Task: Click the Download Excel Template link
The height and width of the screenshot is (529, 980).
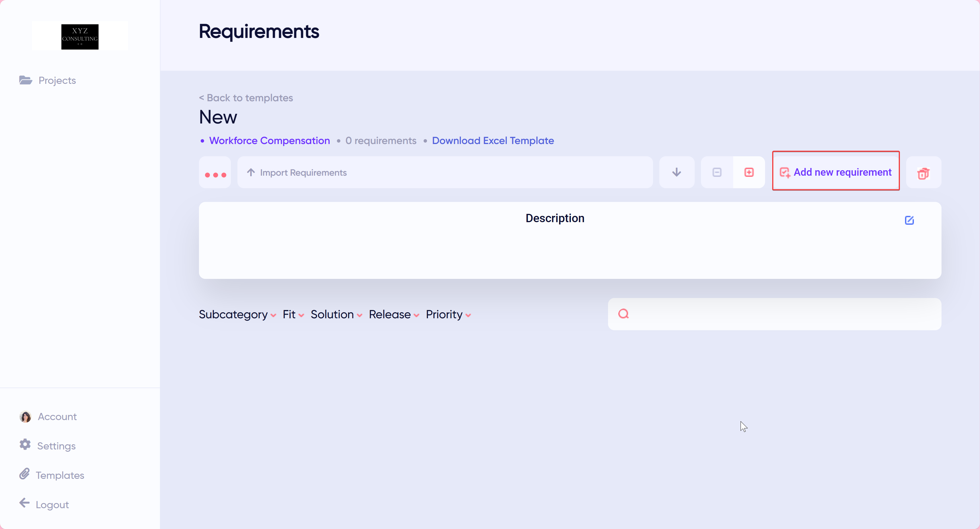Action: pyautogui.click(x=492, y=140)
